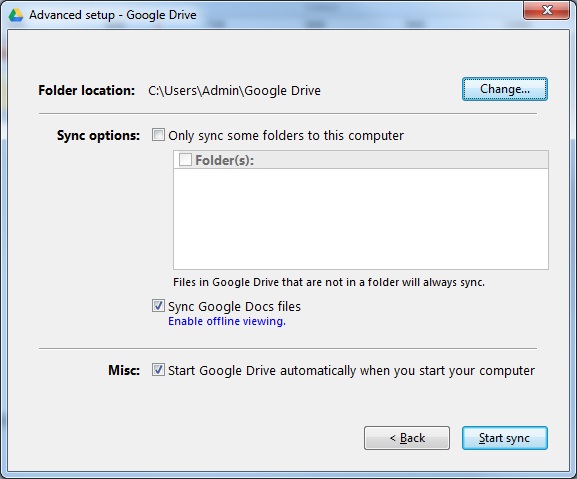Tick the Folder(s) header checkbox

185,160
